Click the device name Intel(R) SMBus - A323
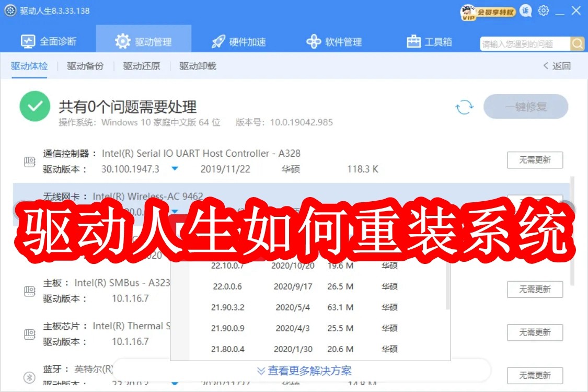588x392 pixels. click(122, 283)
